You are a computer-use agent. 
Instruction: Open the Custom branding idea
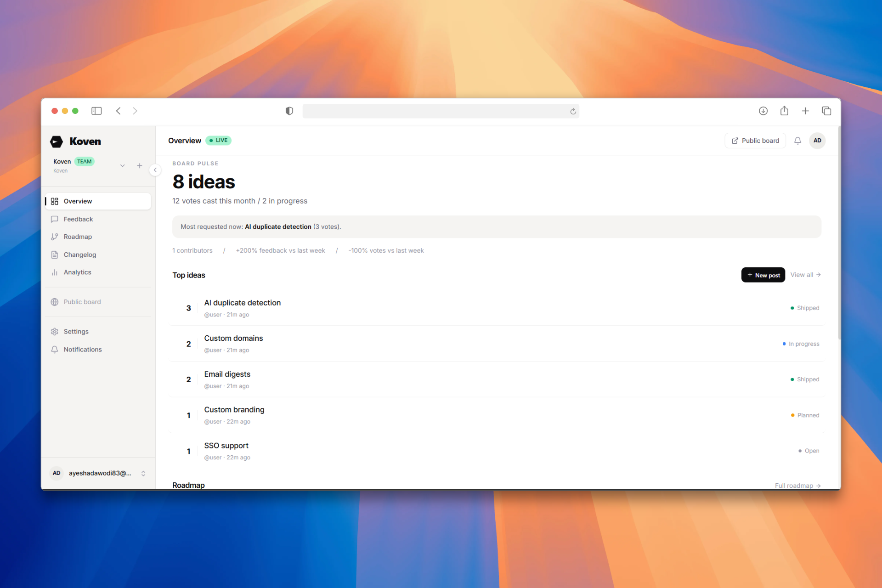497,415
